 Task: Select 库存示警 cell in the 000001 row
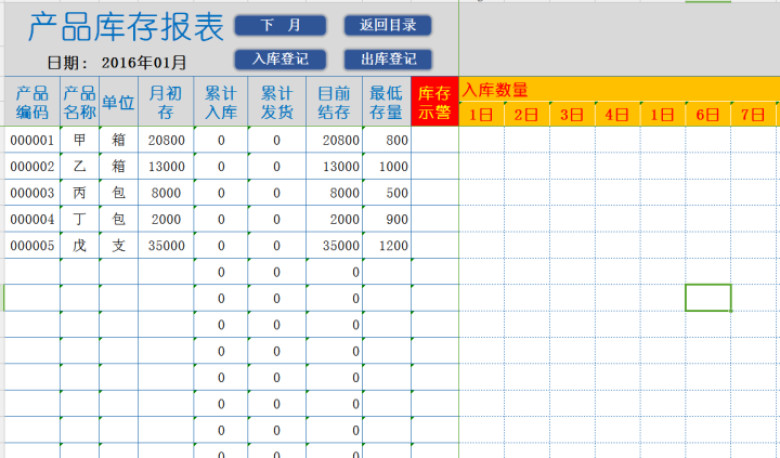(x=435, y=140)
